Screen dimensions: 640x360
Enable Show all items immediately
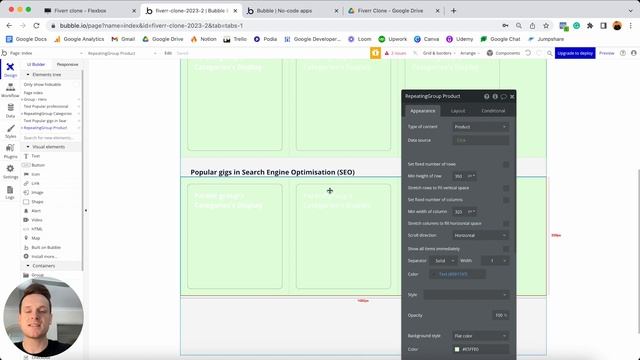coord(506,249)
